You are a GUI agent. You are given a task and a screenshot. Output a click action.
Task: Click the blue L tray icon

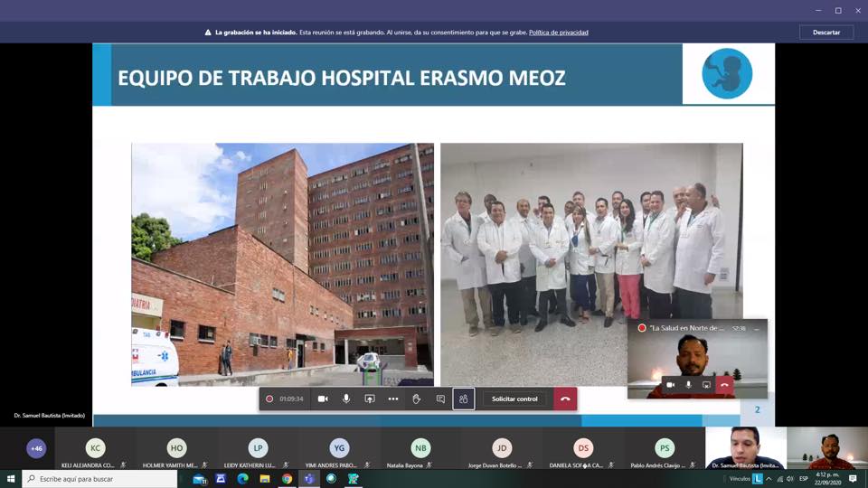[758, 479]
